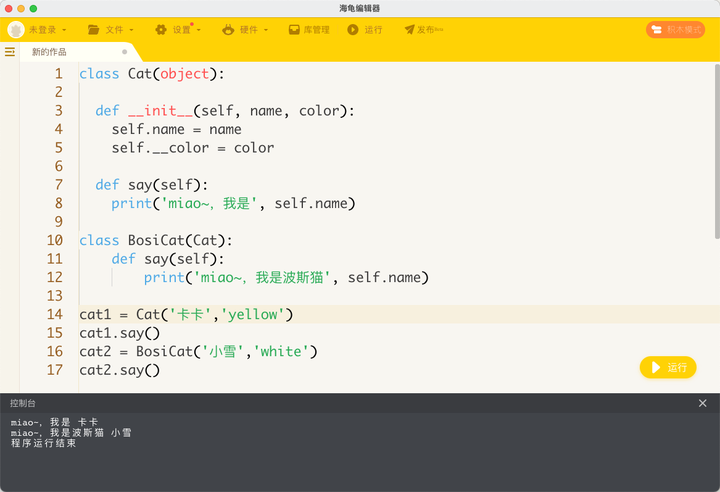Click line number 14 in gutter
Image resolution: width=720 pixels, height=492 pixels.
[x=55, y=314]
